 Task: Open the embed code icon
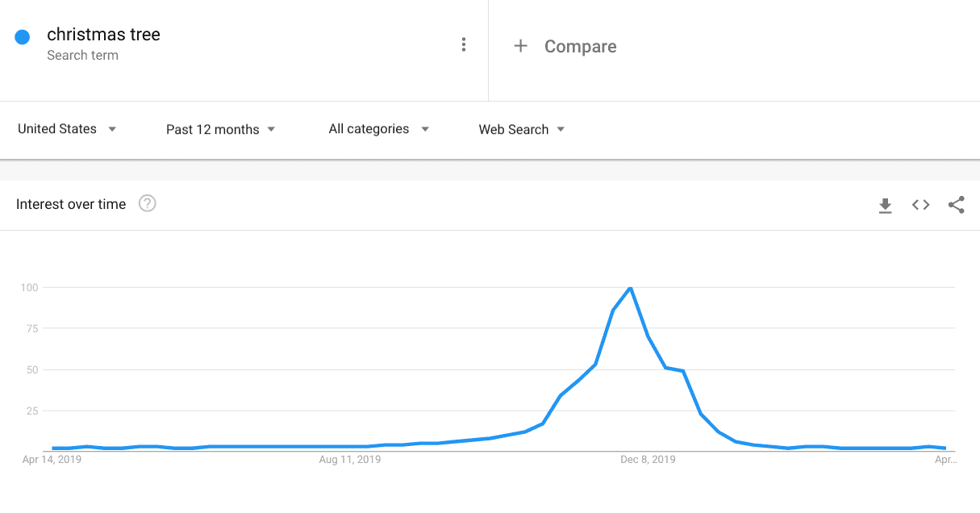[920, 205]
